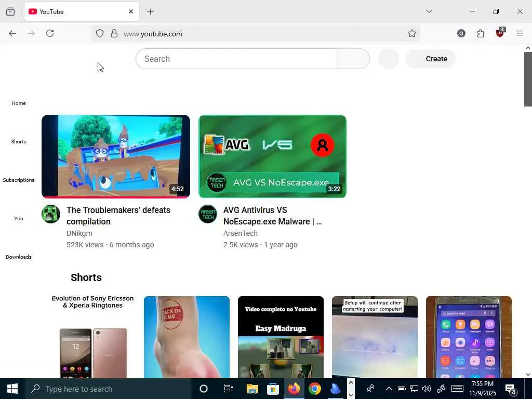This screenshot has height=399, width=532.
Task: Open Downloads in the sidebar
Action: (x=19, y=257)
